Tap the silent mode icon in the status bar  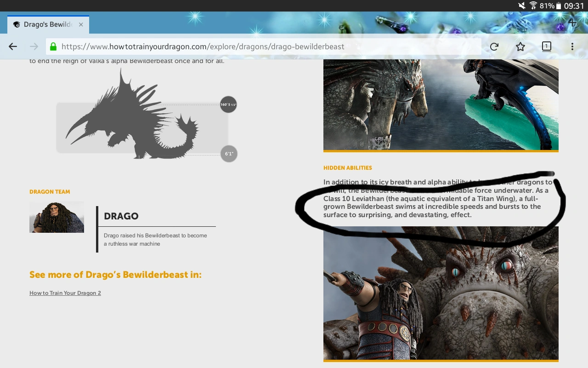tap(521, 6)
